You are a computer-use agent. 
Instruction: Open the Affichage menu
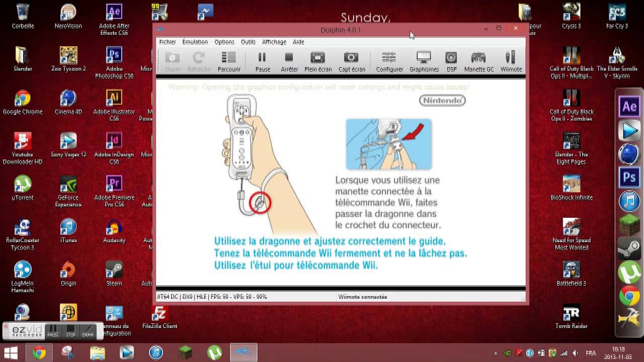pyautogui.click(x=274, y=42)
